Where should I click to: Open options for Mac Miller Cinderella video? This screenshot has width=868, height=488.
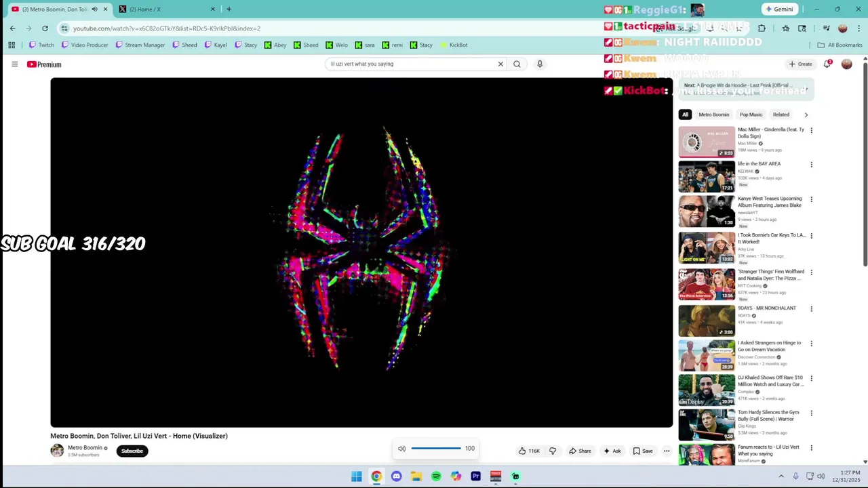[x=811, y=130]
